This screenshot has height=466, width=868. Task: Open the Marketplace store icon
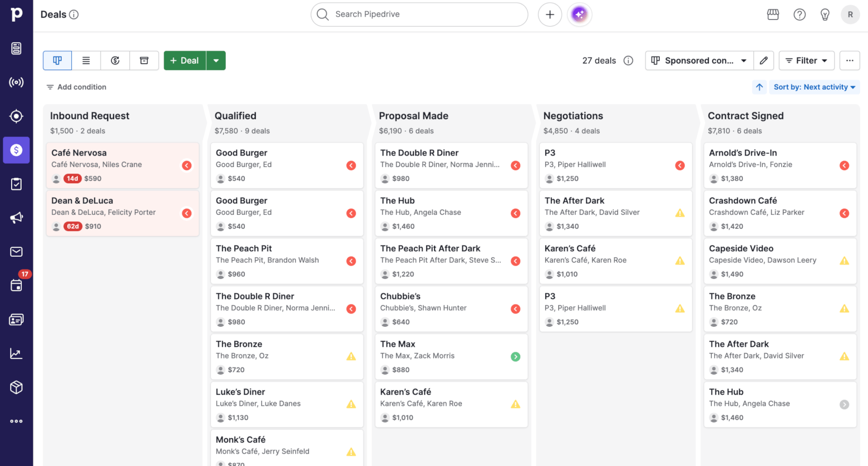coord(773,14)
